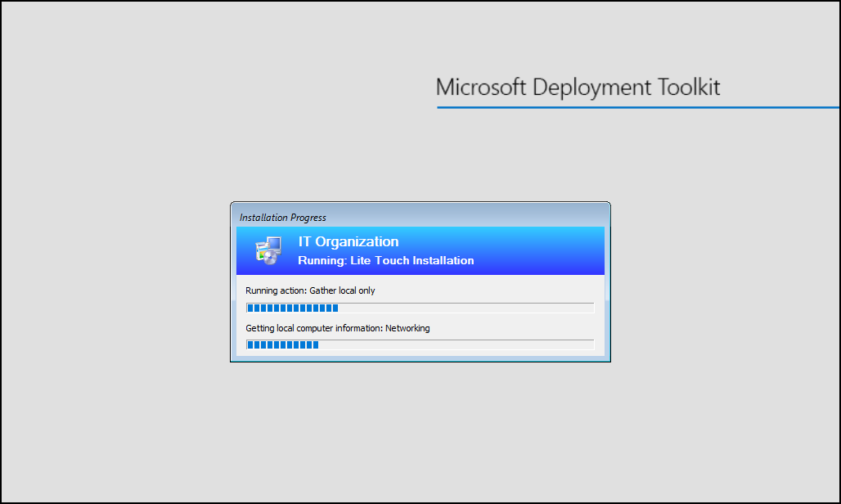This screenshot has width=841, height=504.
Task: Click the Running action: Gather local only label
Action: 310,290
